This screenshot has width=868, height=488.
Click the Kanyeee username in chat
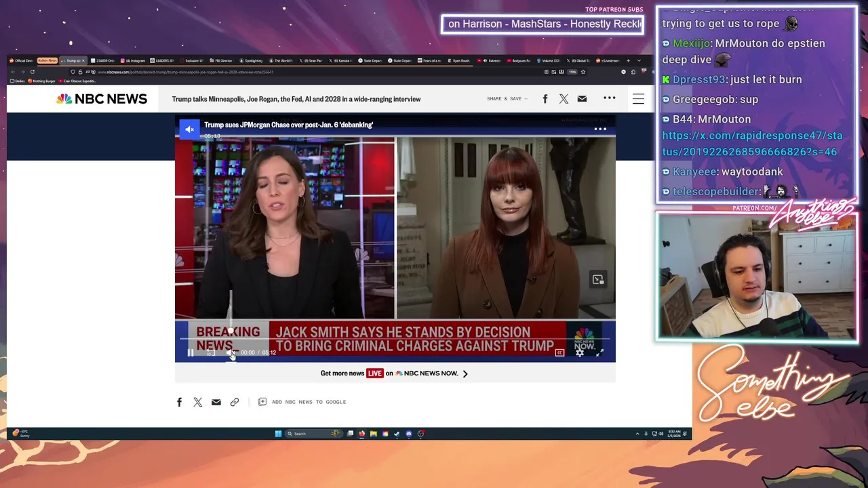tap(694, 172)
